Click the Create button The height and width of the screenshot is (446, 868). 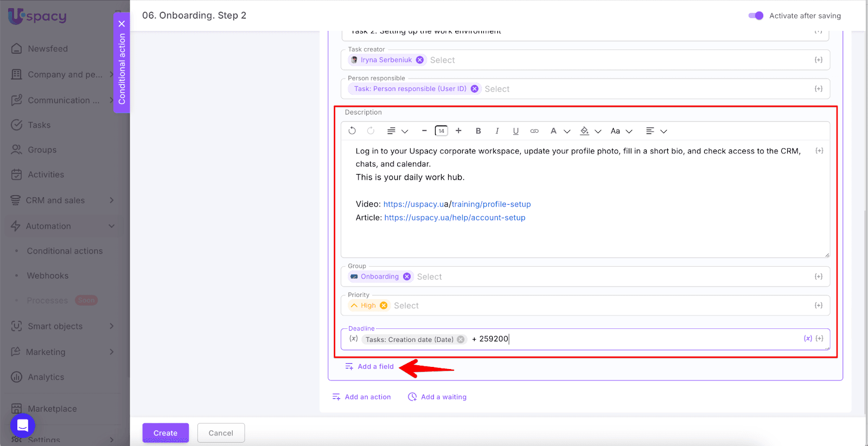click(x=165, y=433)
